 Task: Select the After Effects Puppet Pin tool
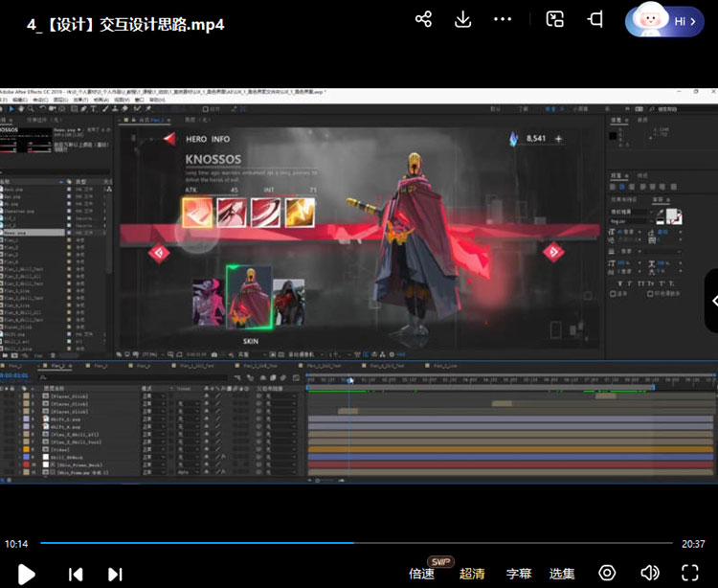[148, 109]
